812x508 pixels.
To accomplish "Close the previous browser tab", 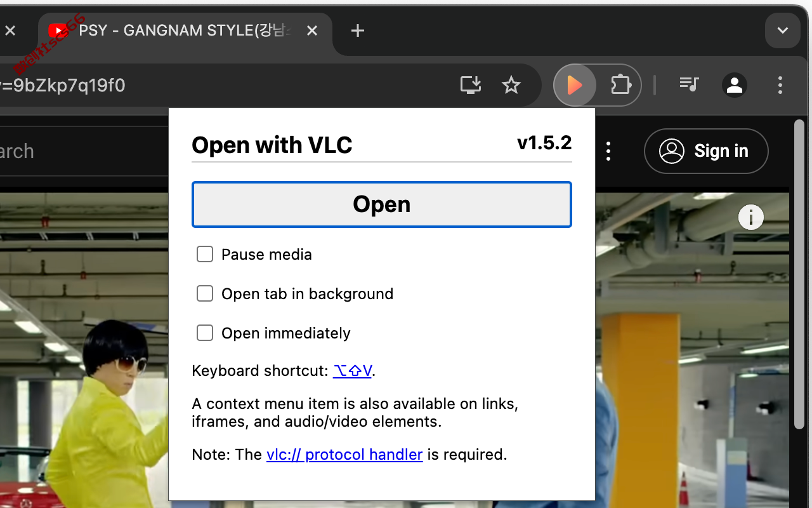I will click(10, 30).
